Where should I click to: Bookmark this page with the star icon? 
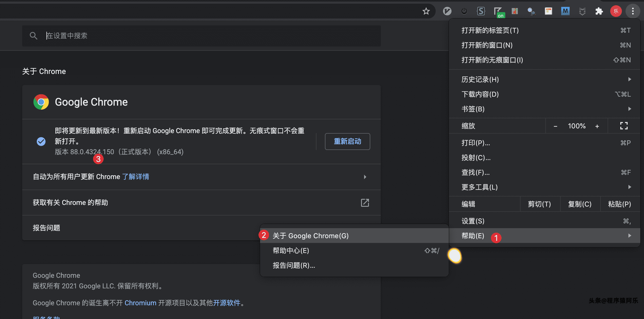tap(426, 11)
